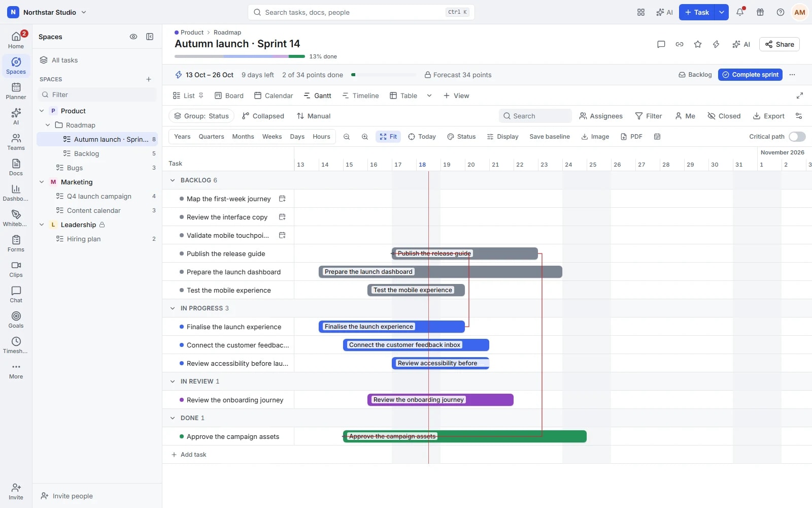The height and width of the screenshot is (508, 812).
Task: Switch to the Timeline view tab
Action: [360, 96]
